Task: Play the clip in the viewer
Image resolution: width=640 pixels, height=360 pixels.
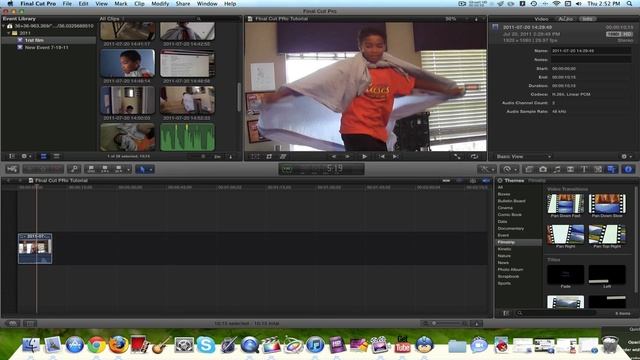Action: coord(364,156)
